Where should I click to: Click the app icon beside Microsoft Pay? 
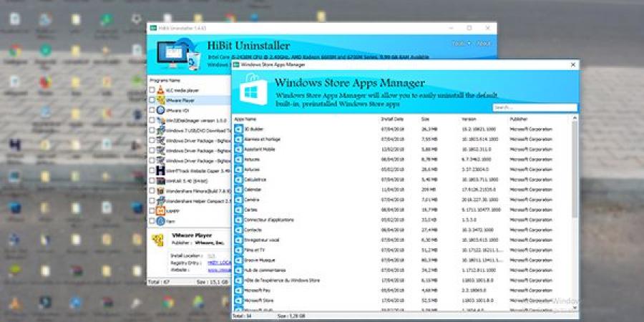point(238,291)
